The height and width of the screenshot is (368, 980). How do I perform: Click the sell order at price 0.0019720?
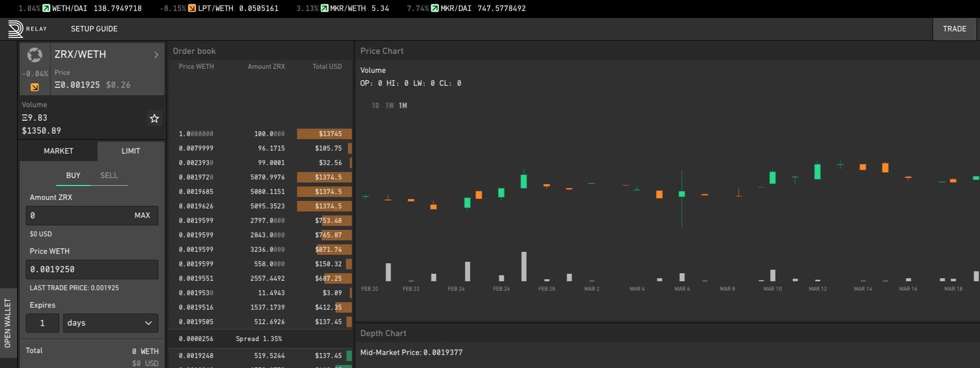coord(260,177)
